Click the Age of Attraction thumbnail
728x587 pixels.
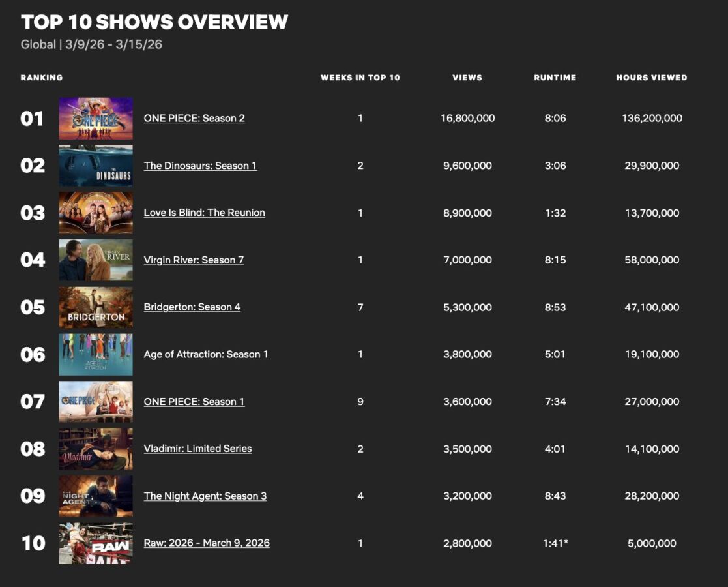tap(96, 355)
